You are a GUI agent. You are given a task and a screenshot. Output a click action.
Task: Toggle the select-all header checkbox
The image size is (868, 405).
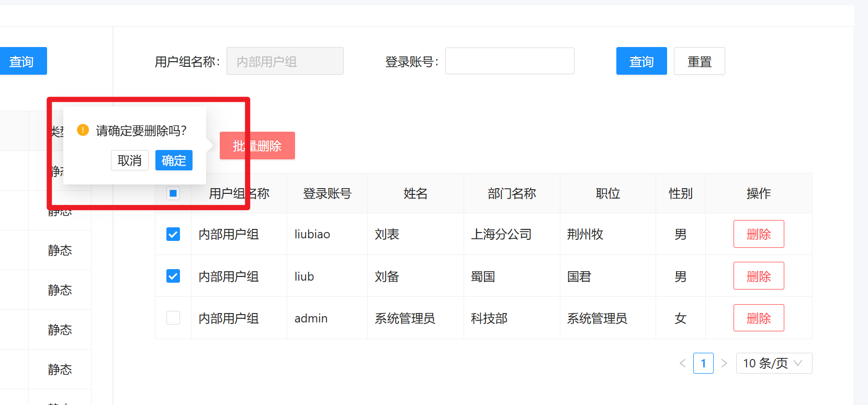[173, 193]
